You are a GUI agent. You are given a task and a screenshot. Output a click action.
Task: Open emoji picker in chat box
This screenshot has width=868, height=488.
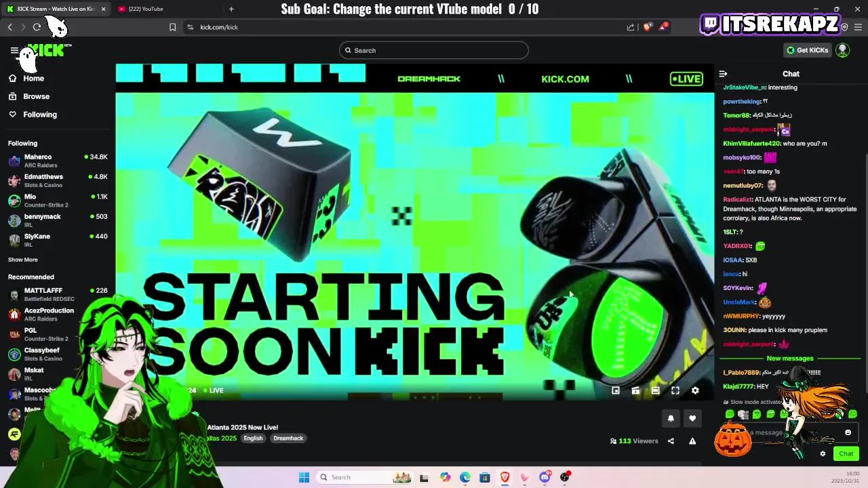click(x=848, y=432)
